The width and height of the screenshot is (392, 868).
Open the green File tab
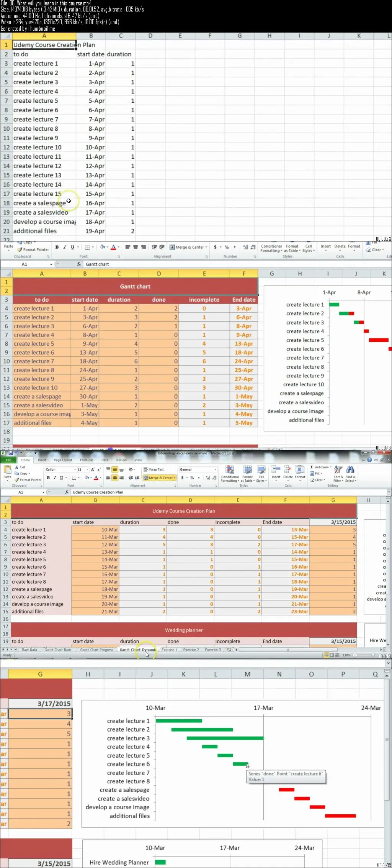click(8, 460)
